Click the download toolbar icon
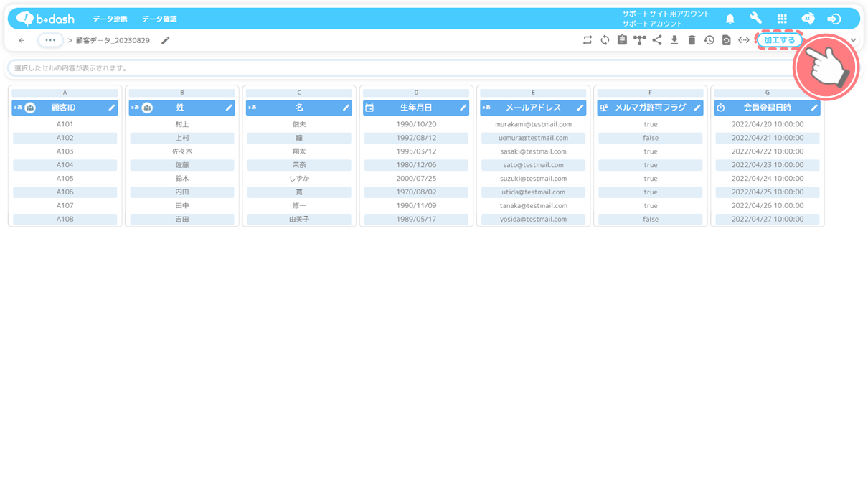This screenshot has height=488, width=868. click(674, 41)
